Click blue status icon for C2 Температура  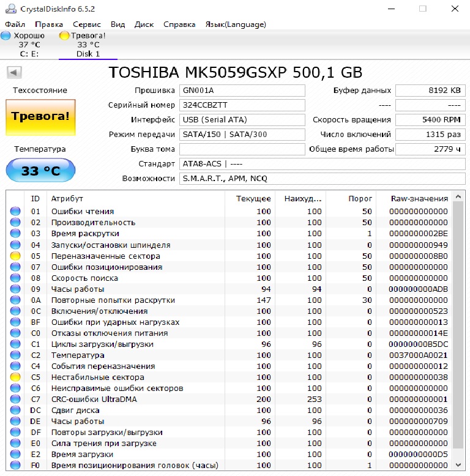[15, 355]
